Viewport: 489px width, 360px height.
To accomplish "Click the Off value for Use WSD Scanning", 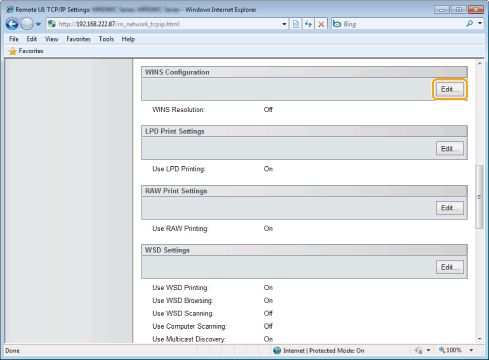I will tap(268, 314).
